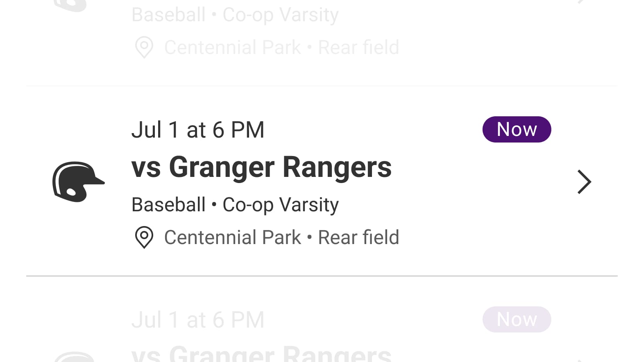The width and height of the screenshot is (644, 362).
Task: Select the Now badge on the active game
Action: [x=517, y=129]
